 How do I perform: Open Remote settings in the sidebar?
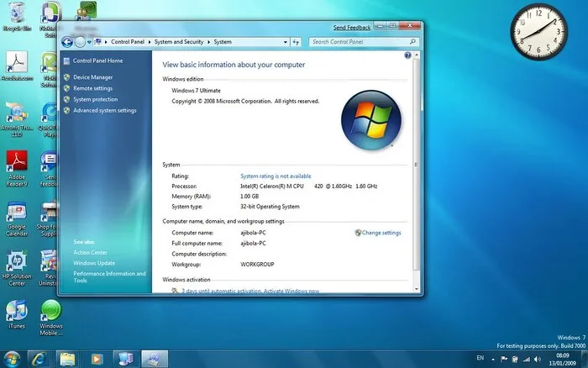(92, 88)
